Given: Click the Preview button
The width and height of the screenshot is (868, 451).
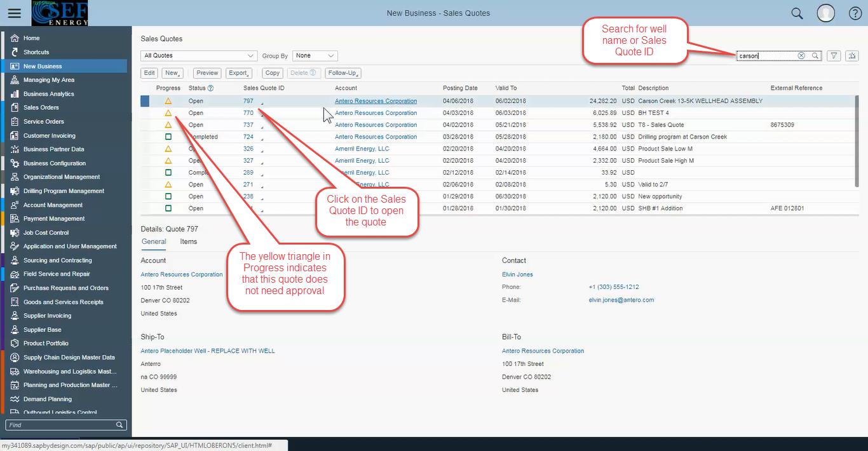Looking at the screenshot, I should click(x=207, y=73).
